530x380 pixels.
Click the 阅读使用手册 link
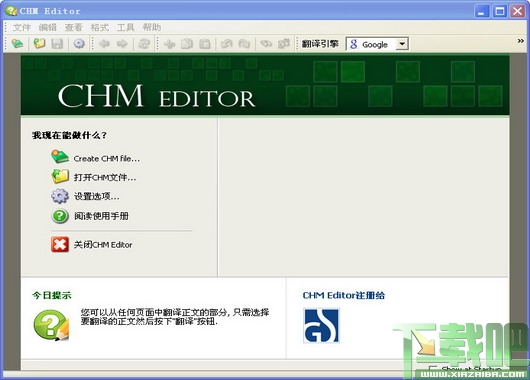pos(101,216)
